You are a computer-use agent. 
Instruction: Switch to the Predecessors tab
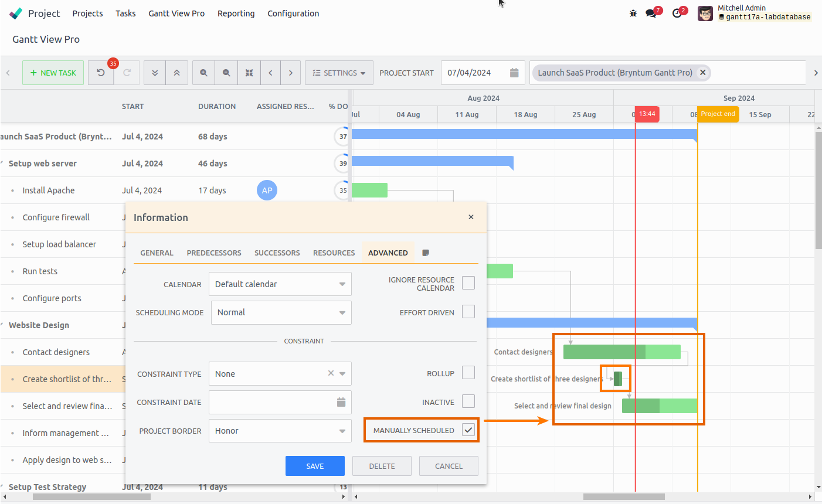pos(213,253)
